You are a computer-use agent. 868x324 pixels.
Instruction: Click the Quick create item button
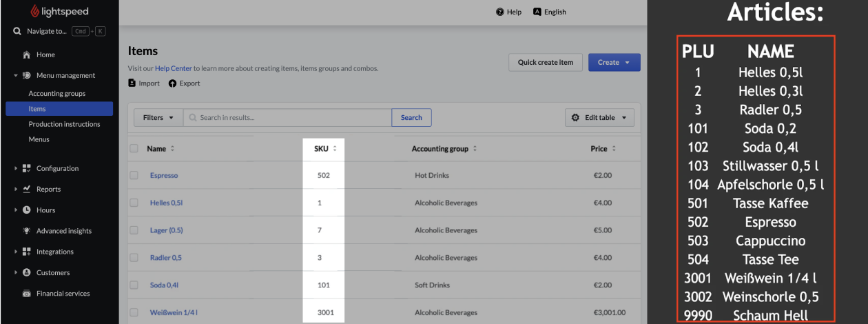(546, 63)
